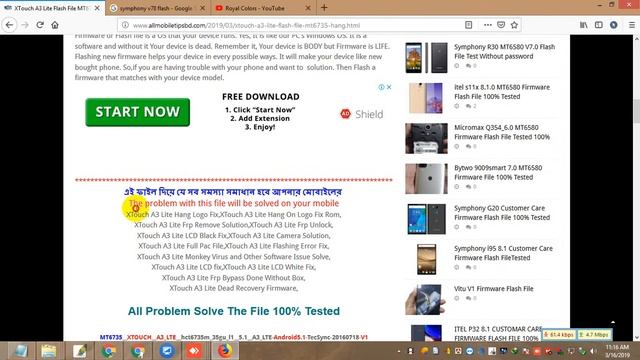Open Symphony i95 8.1 Customer Care Firmware link
Viewport: 640px width, 360px height.
tap(503, 253)
